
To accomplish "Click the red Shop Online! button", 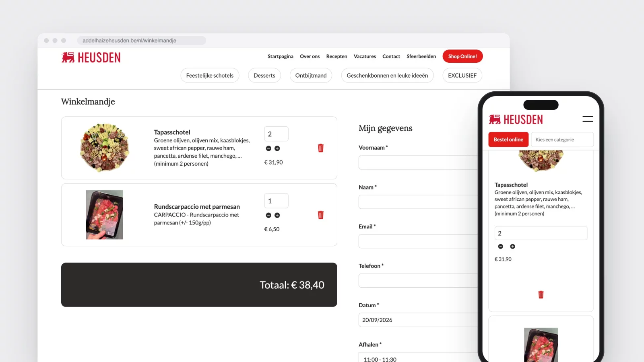I will click(462, 56).
